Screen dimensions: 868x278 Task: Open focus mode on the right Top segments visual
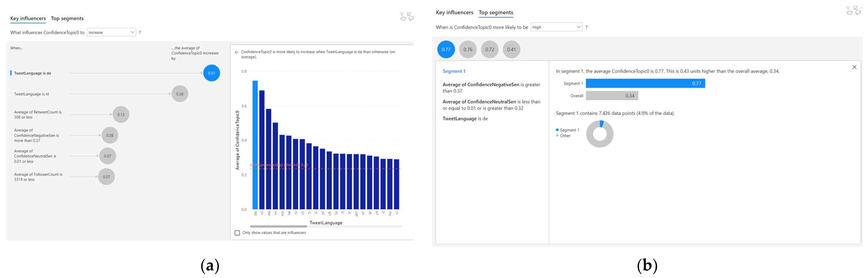coord(856,8)
